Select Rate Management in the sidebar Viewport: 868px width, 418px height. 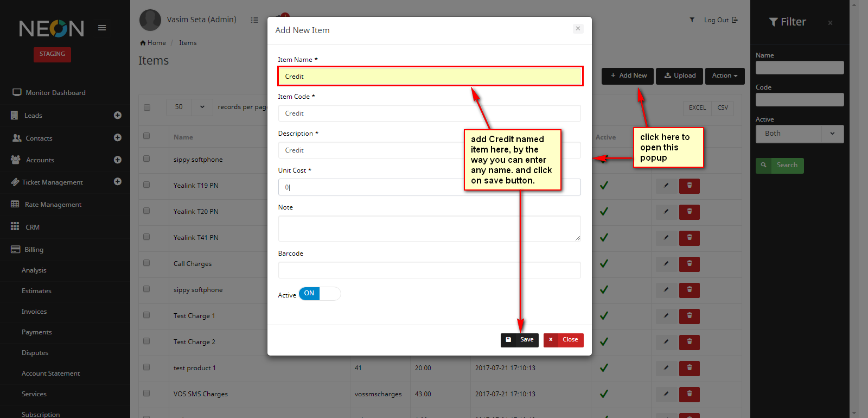click(53, 205)
